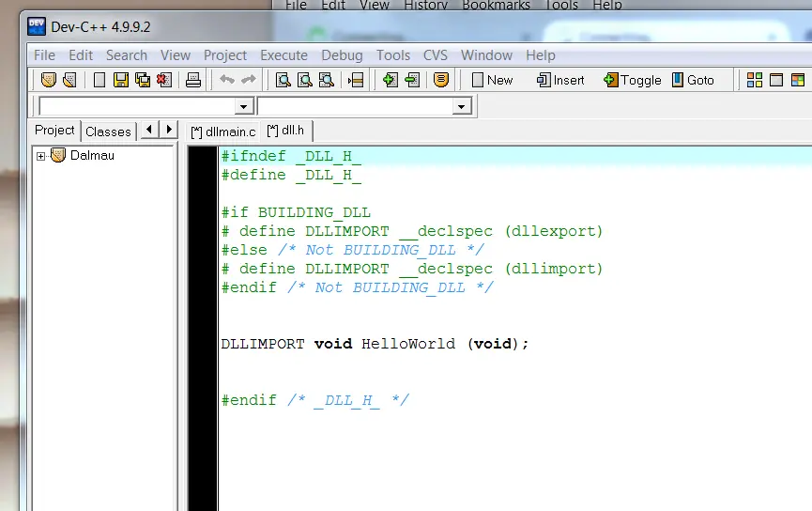Click the '#ifndef _DLL_H_' code line
Screen dimensions: 812x511
click(x=291, y=156)
